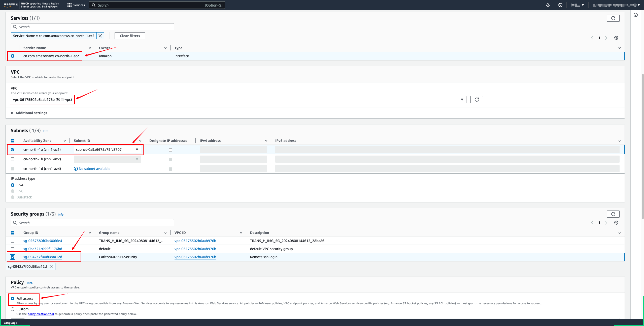Screen dimensions: 644x326
Task: Open the policy creation tool link
Action: tap(41, 314)
